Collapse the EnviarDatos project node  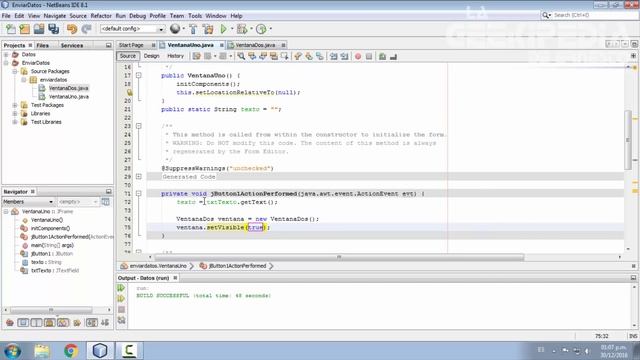[x=6, y=63]
